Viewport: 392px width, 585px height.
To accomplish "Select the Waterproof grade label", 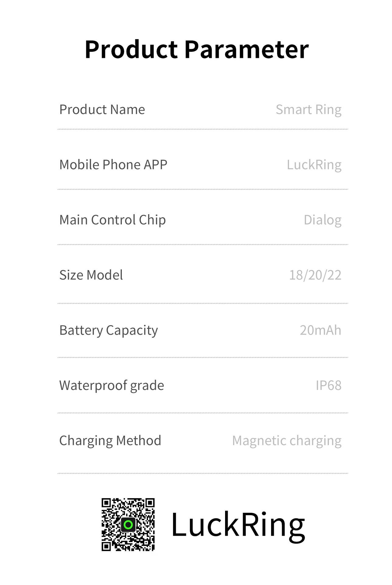I will [111, 385].
